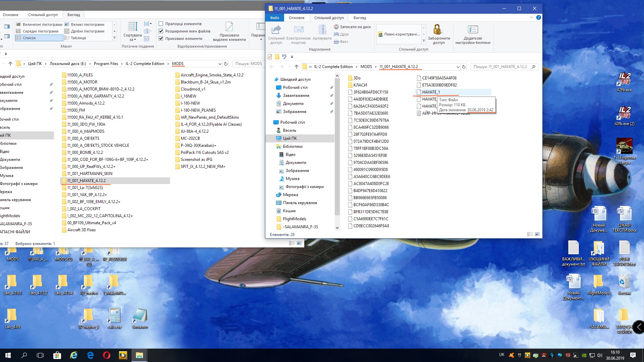This screenshot has height=362, width=644.
Task: Click the Sort by icon in ribbon
Action: coord(132,27)
